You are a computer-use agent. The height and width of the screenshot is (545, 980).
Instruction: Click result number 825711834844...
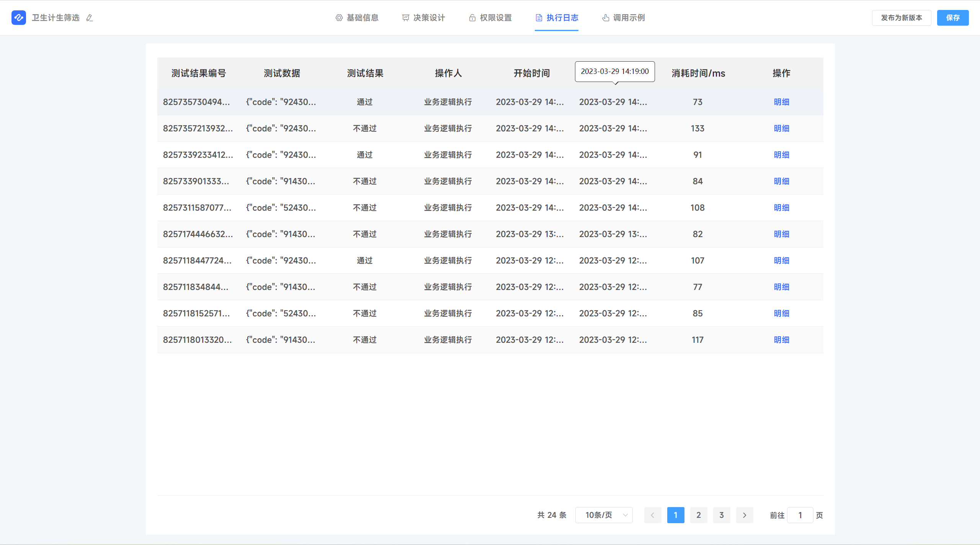(x=196, y=287)
